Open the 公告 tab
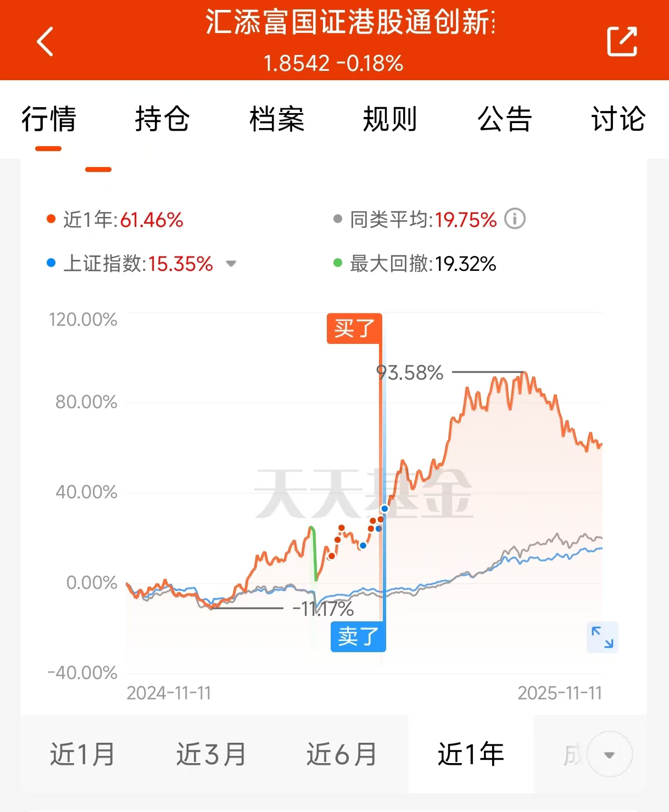Image resolution: width=669 pixels, height=812 pixels. (505, 119)
